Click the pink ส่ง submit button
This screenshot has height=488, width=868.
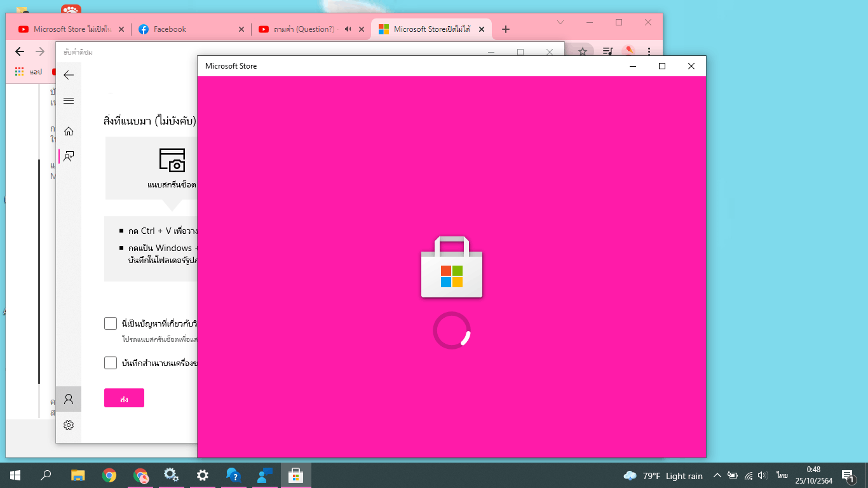point(124,398)
